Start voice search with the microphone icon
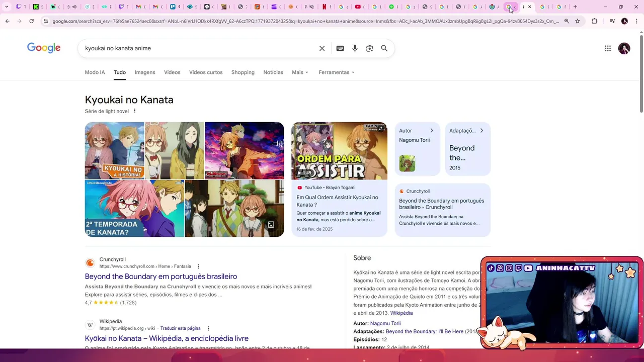Screen dimensions: 644x362 coord(355,48)
